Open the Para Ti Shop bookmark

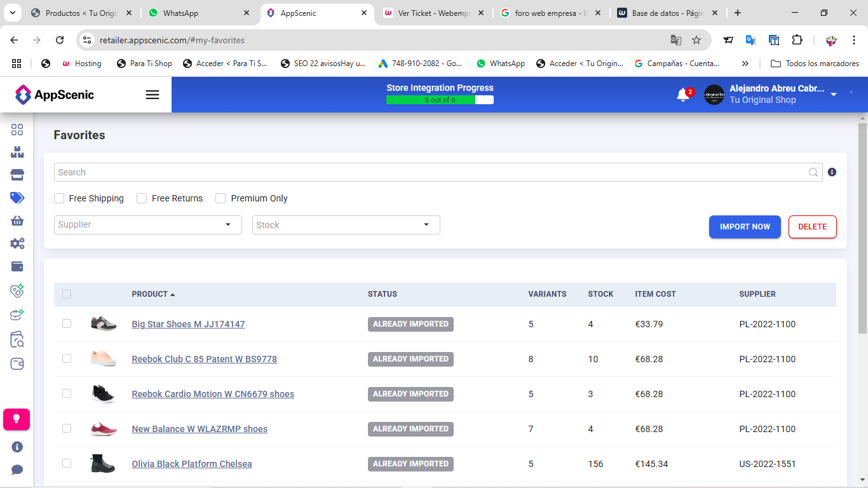pos(144,64)
